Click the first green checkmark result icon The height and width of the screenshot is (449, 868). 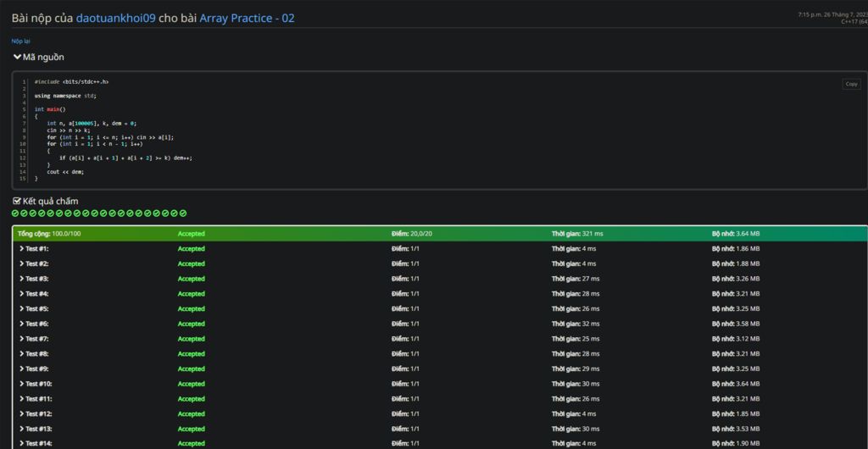pyautogui.click(x=15, y=213)
